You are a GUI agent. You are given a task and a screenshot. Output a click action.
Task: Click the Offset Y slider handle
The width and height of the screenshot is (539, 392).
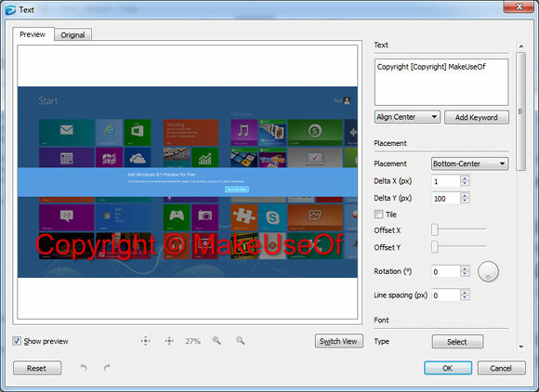pyautogui.click(x=435, y=246)
